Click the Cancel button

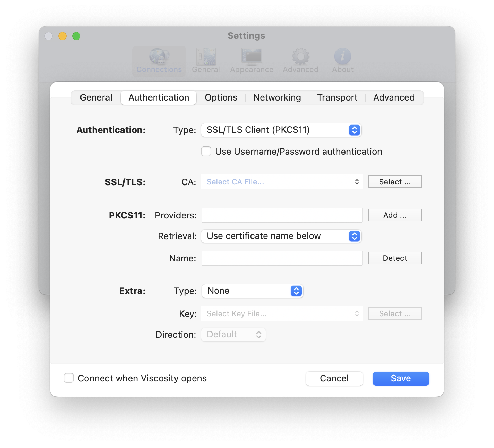[x=334, y=379]
